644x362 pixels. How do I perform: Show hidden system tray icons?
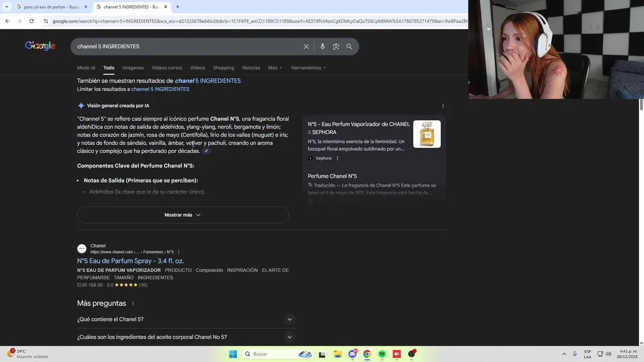[564, 354]
